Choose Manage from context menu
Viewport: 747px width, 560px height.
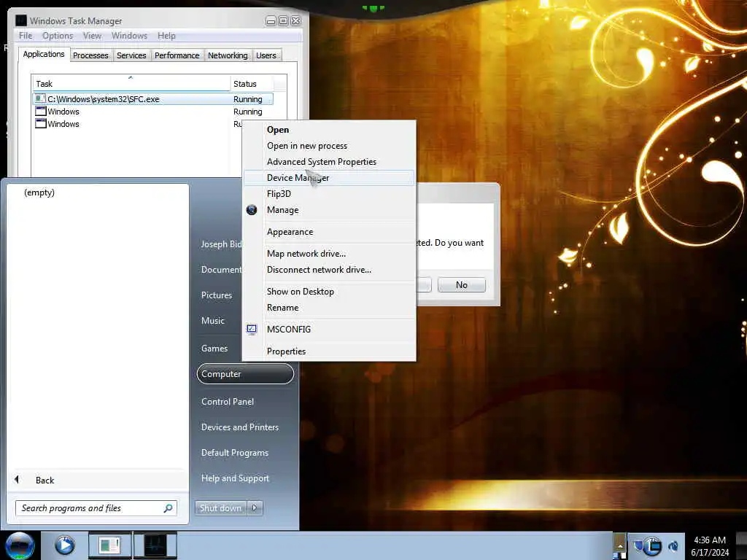click(x=329, y=210)
